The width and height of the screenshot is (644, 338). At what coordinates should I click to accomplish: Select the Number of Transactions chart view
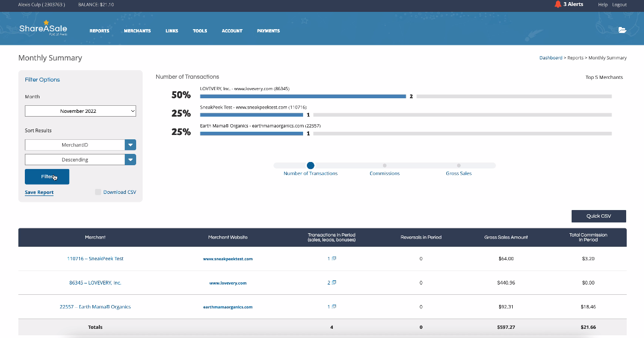pos(311,166)
